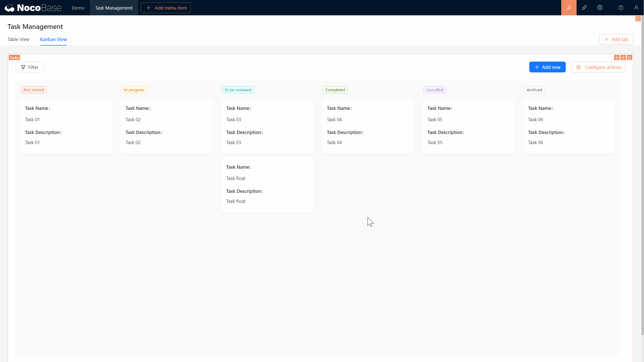This screenshot has width=644, height=362.
Task: Click Add new button to create task
Action: click(547, 67)
